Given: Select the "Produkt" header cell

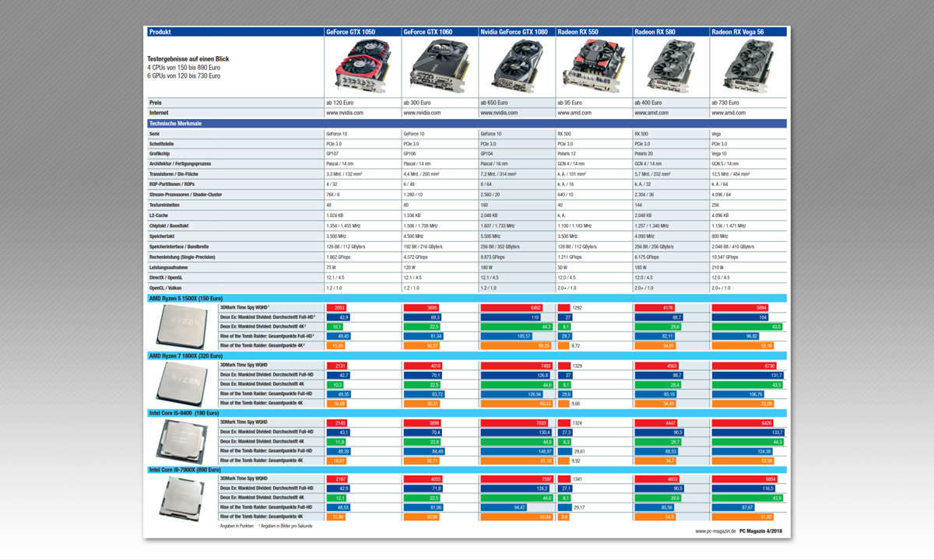Looking at the screenshot, I should (235, 32).
